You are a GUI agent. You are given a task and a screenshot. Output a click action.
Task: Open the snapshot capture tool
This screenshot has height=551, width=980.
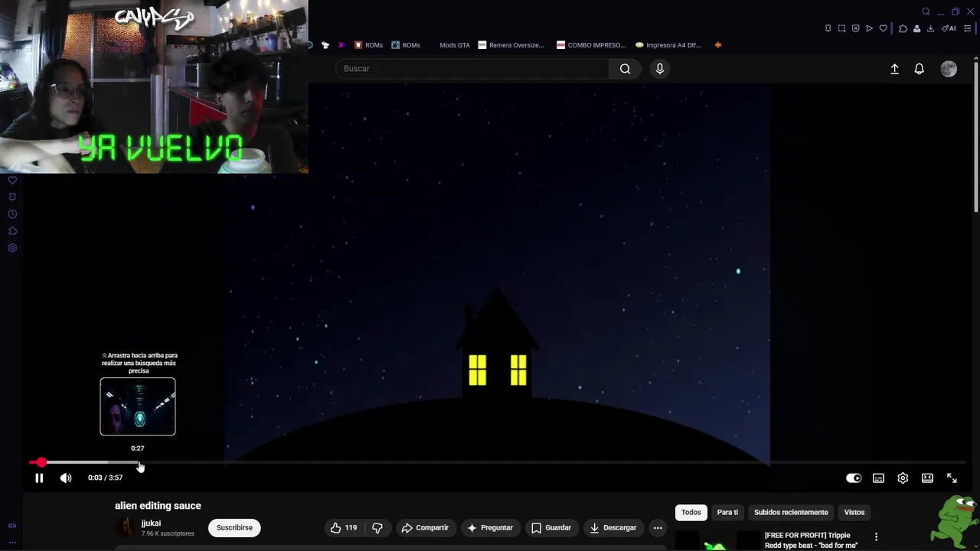[841, 28]
